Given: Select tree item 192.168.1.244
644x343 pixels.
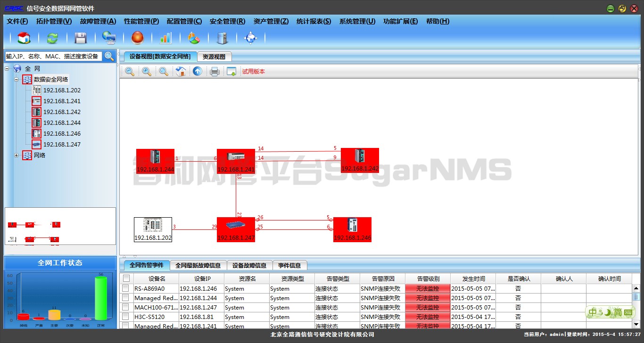Looking at the screenshot, I should 62,123.
